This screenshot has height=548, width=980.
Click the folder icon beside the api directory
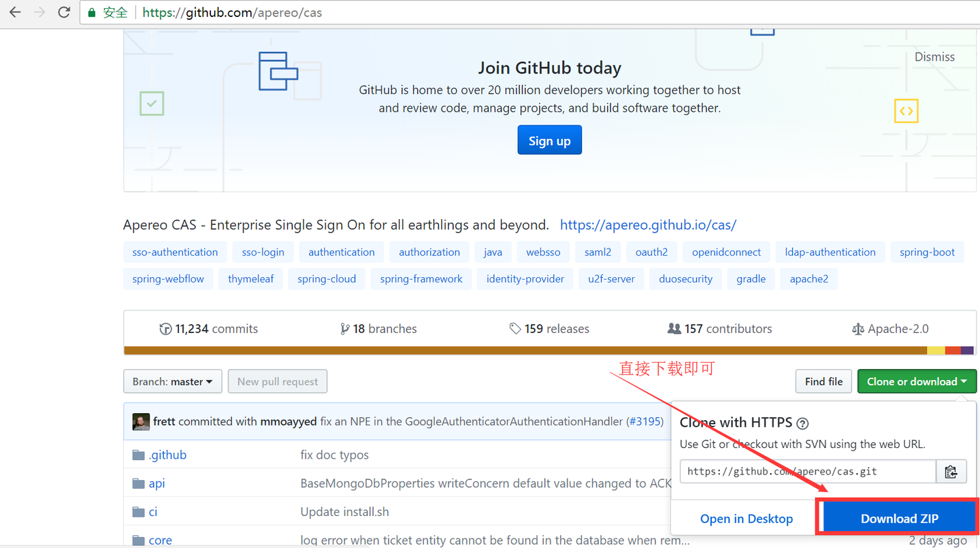coord(138,483)
